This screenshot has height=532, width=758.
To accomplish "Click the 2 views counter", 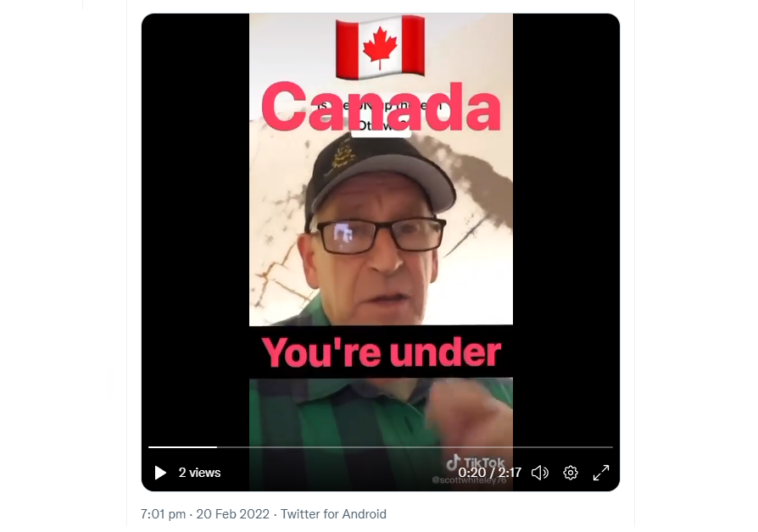I will 199,473.
